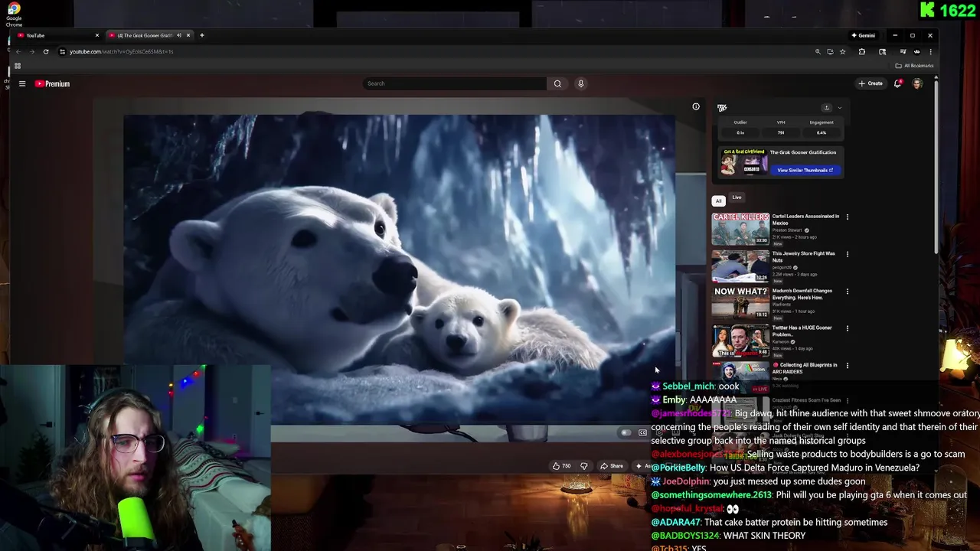Open options for Collecting All Blueprints video
Viewport: 980px width, 551px height.
pos(847,365)
